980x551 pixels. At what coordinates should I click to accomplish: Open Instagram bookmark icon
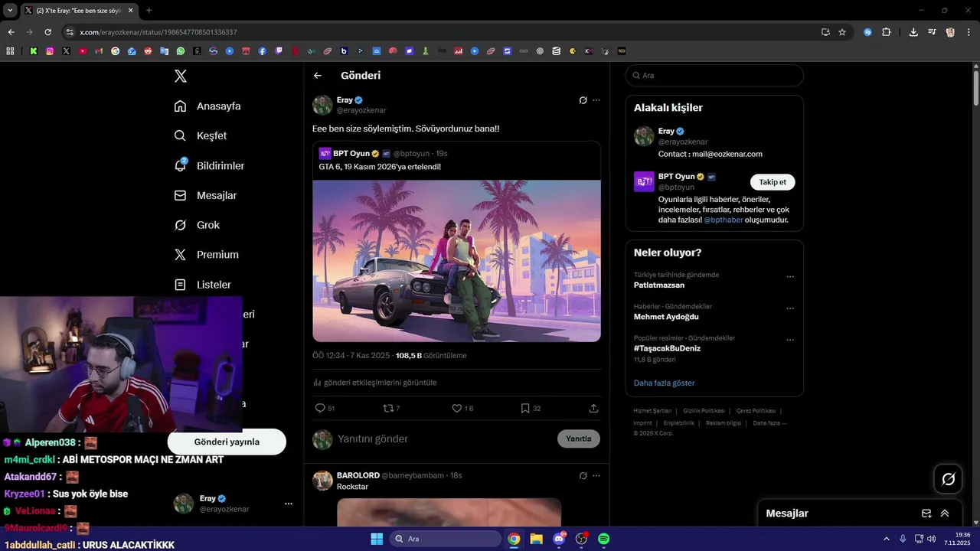click(50, 51)
